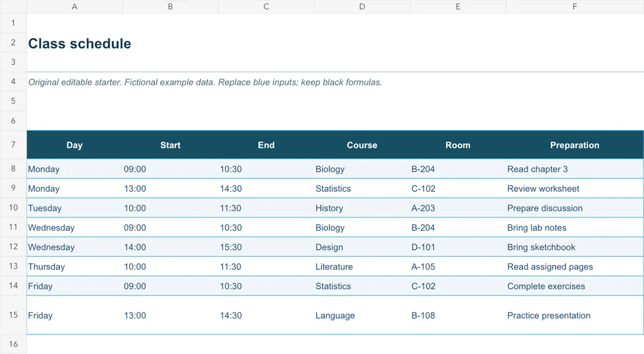
Task: Select the Thursday day cell
Action: [74, 267]
